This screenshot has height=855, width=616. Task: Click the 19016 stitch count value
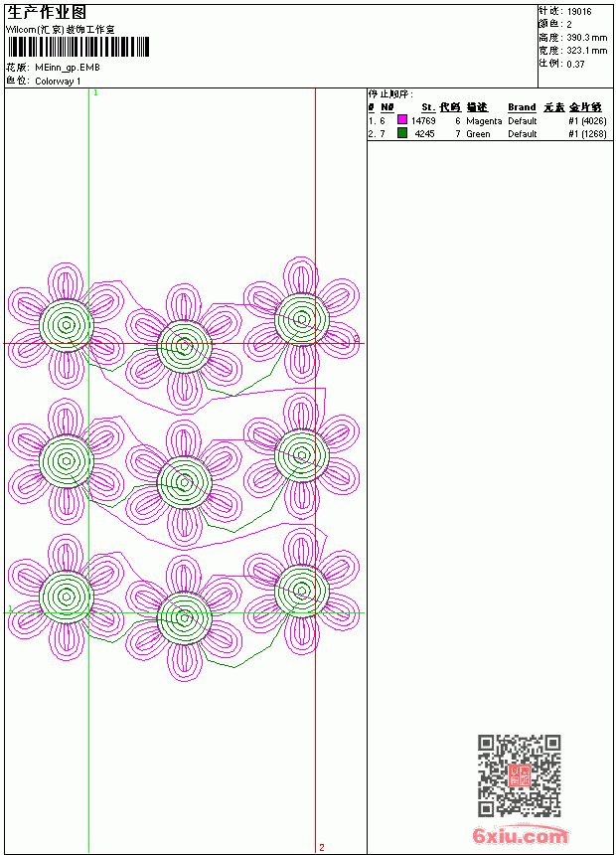pyautogui.click(x=579, y=12)
